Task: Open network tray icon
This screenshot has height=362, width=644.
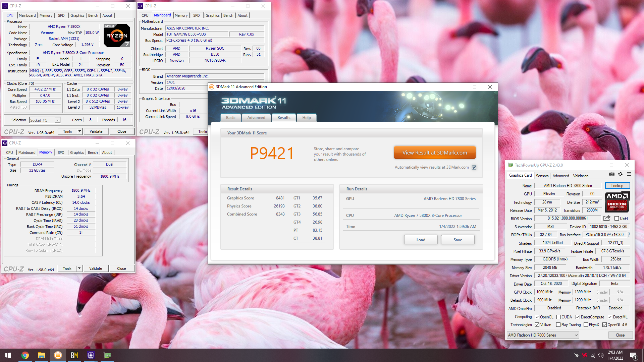Action: tap(593, 355)
